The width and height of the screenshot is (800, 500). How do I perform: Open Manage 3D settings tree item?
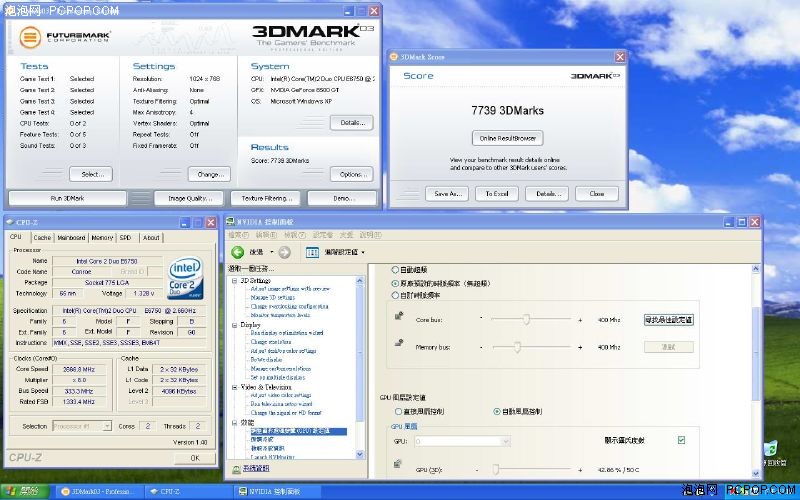(x=272, y=297)
